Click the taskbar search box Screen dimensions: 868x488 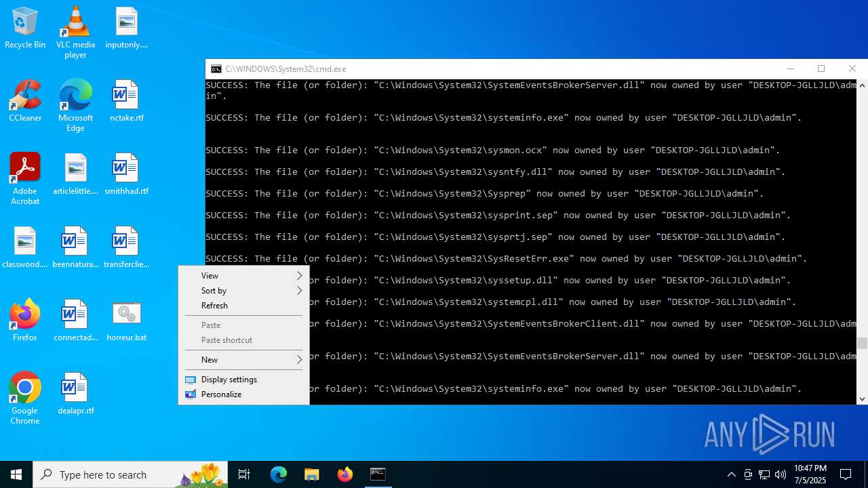pos(130,474)
